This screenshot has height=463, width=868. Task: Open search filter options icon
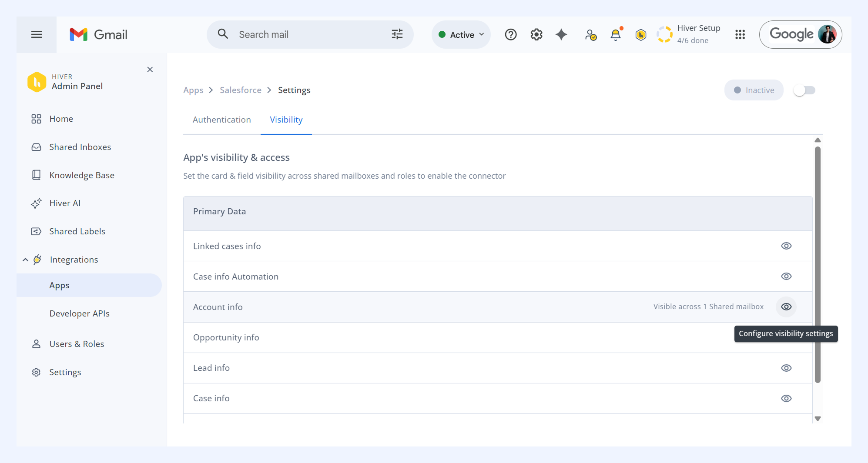[397, 34]
